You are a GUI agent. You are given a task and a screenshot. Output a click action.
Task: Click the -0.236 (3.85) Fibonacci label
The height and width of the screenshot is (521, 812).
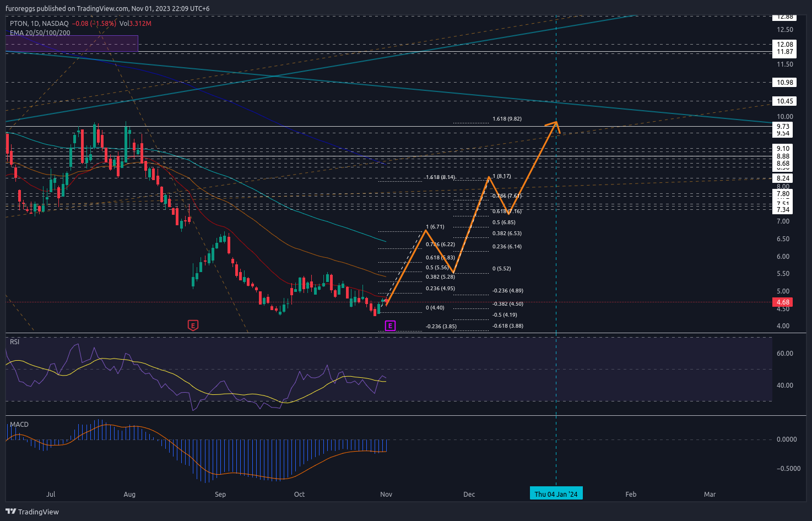pyautogui.click(x=441, y=327)
